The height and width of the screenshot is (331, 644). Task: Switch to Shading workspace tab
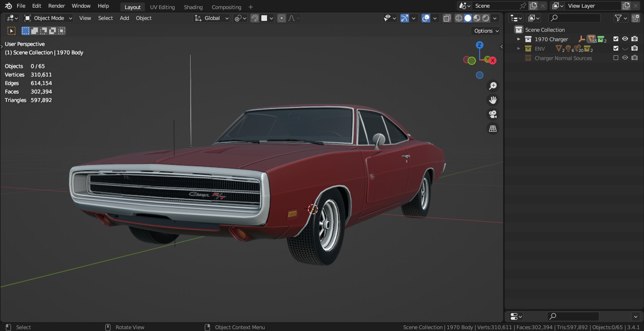pyautogui.click(x=193, y=7)
